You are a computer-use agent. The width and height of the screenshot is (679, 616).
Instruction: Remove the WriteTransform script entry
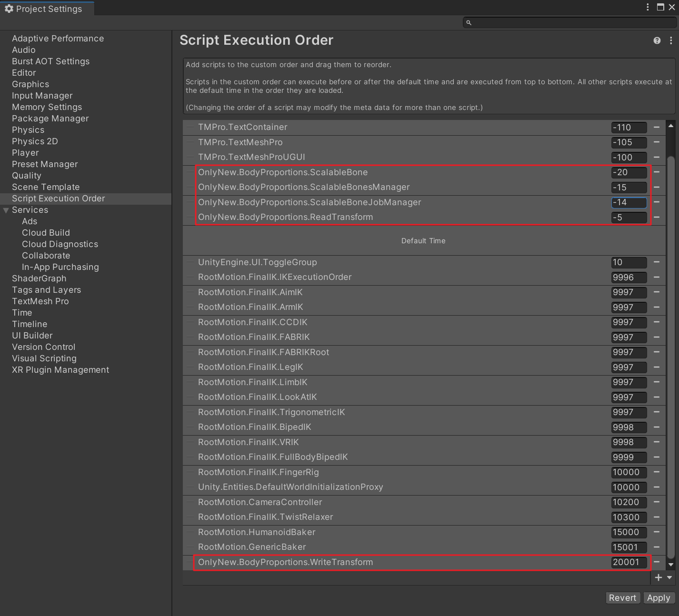point(657,562)
